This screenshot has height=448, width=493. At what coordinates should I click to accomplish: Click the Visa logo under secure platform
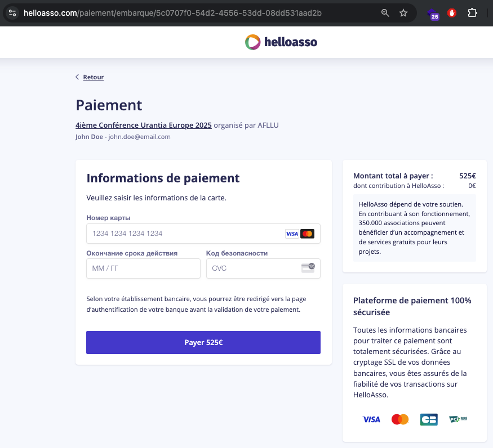[371, 419]
